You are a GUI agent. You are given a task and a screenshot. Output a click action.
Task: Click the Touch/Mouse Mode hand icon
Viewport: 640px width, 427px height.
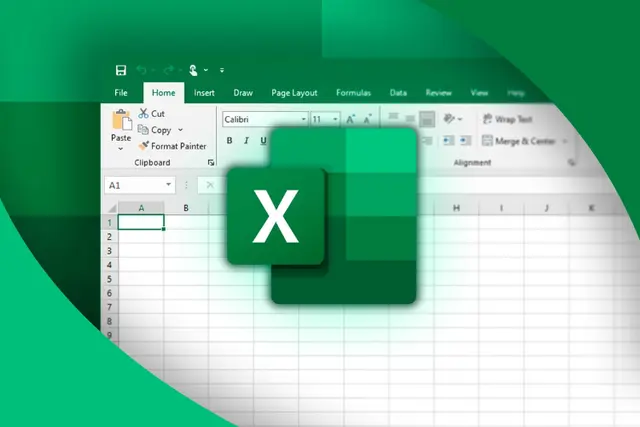tap(193, 70)
